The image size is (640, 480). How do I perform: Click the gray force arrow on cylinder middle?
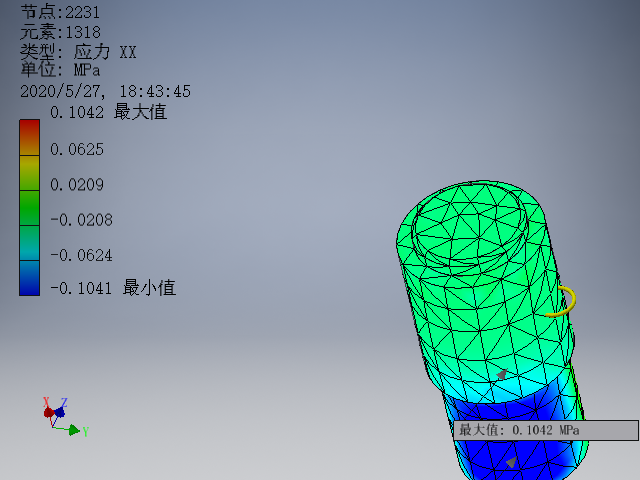coord(502,374)
